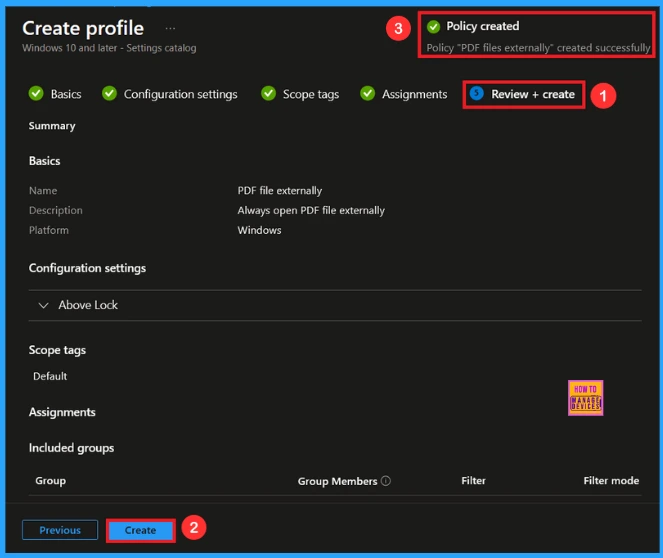663x558 pixels.
Task: Click the Windows 10 and later subtitle
Action: tap(109, 48)
